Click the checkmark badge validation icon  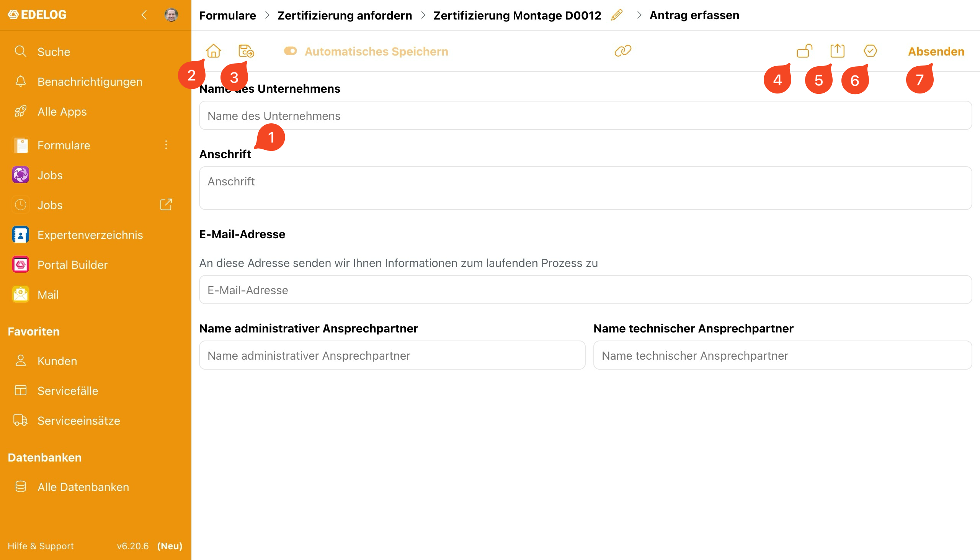pyautogui.click(x=870, y=51)
